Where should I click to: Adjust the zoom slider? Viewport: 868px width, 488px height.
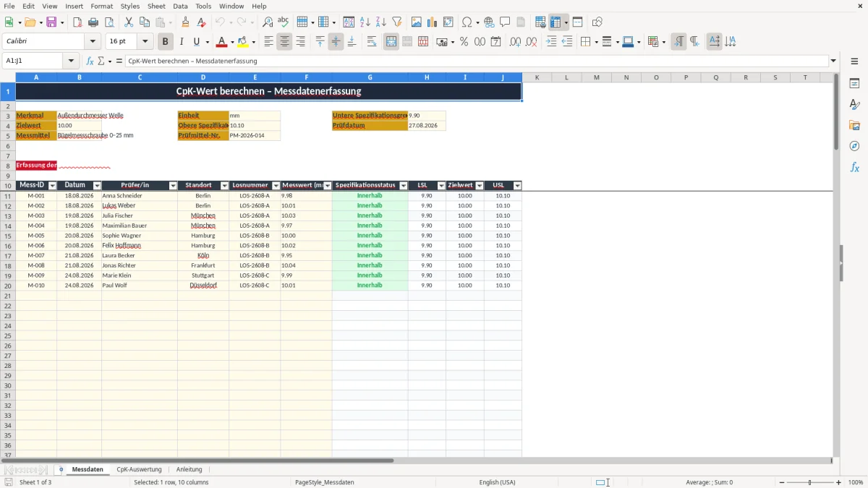pyautogui.click(x=810, y=482)
